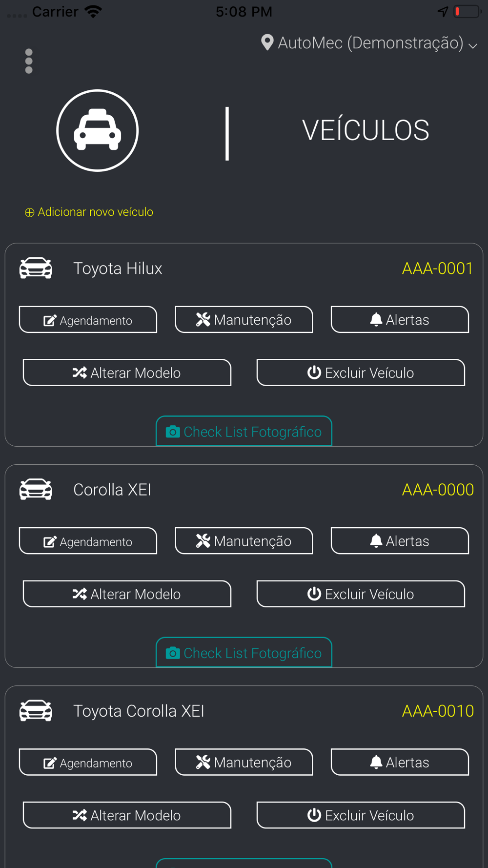View Alertas for Toyota Hilux
Viewport: 488px width, 868px height.
(400, 320)
